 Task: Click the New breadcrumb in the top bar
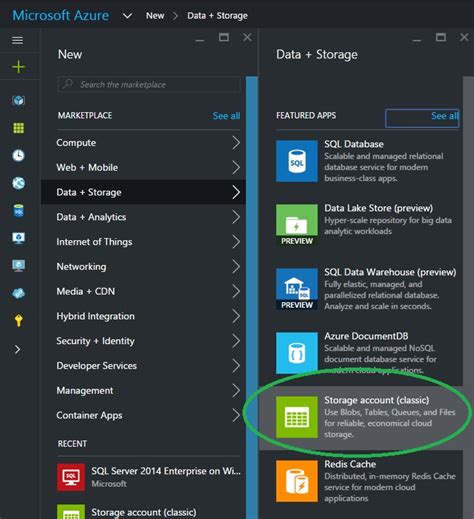[155, 16]
